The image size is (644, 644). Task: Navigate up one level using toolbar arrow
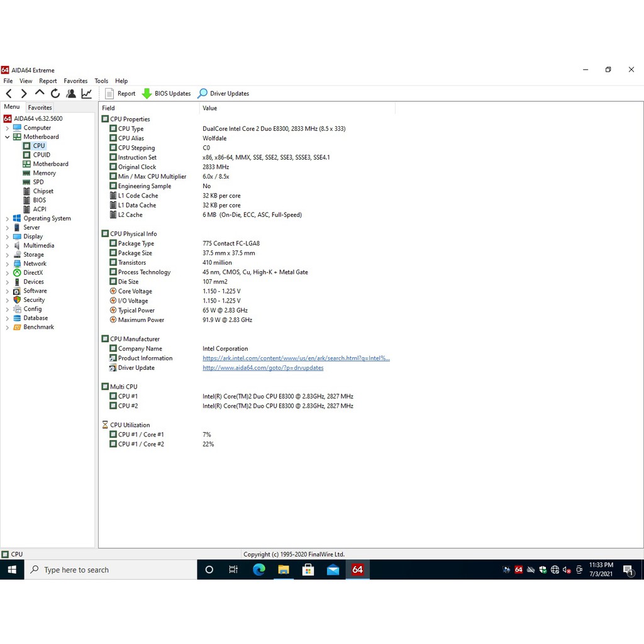pyautogui.click(x=40, y=93)
